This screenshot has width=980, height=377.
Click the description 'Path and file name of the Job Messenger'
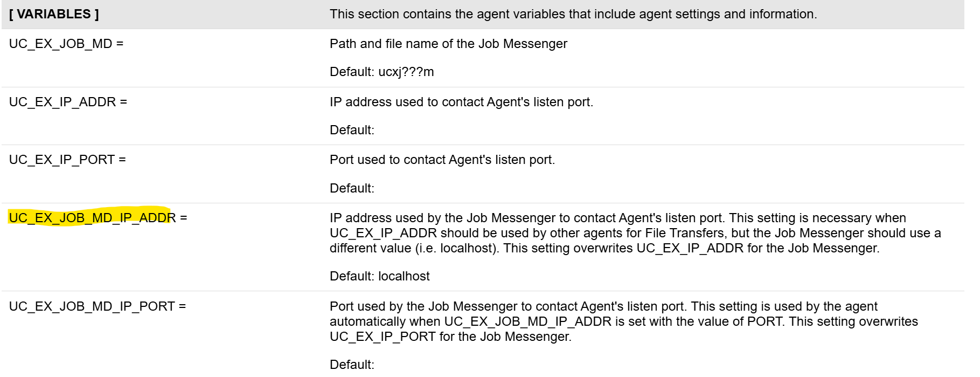pyautogui.click(x=448, y=44)
